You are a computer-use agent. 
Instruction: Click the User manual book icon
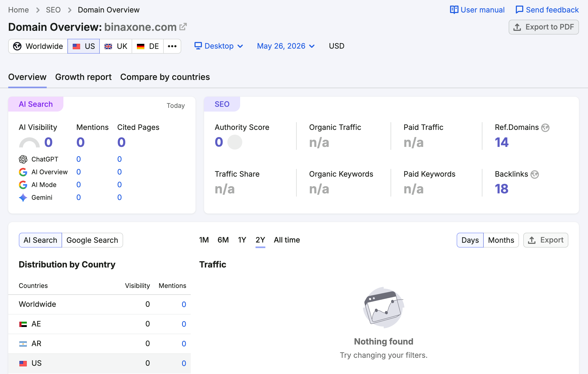click(454, 10)
